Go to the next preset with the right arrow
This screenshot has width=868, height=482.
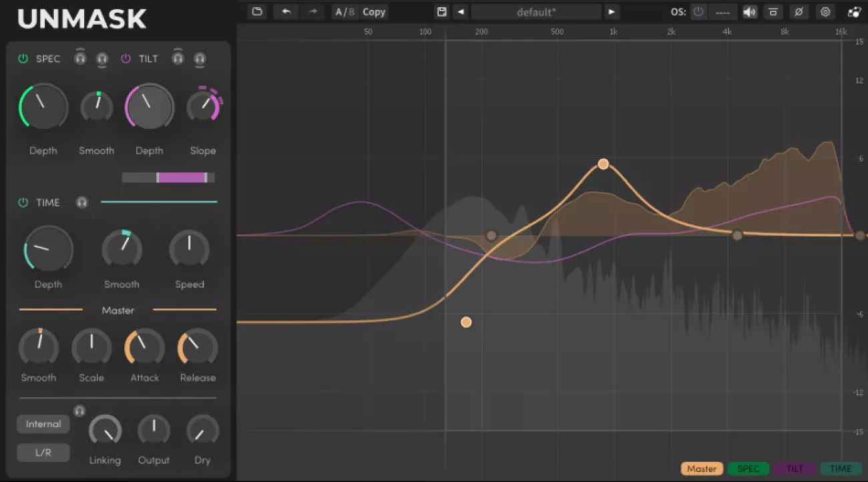coord(612,11)
